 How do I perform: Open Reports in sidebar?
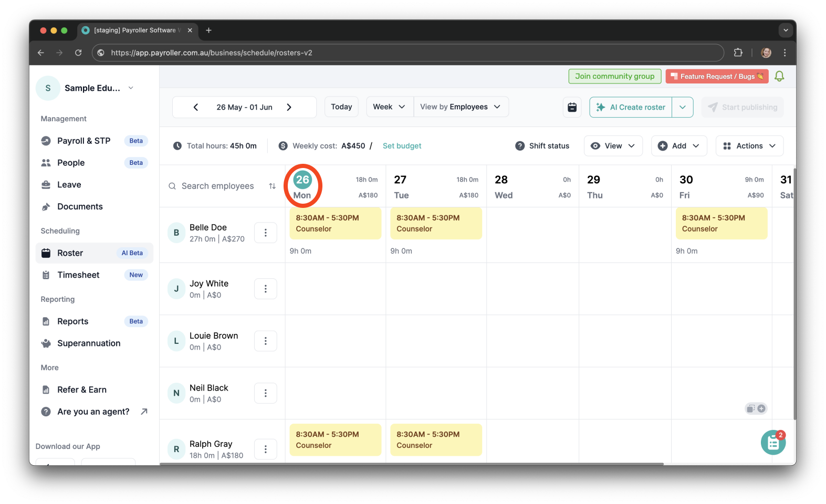pyautogui.click(x=95, y=321)
